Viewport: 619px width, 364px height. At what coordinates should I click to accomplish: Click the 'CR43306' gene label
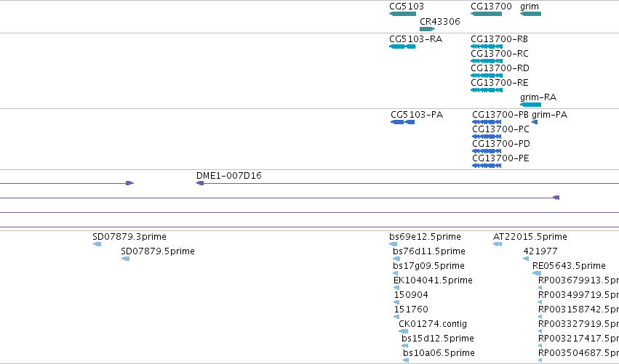[440, 22]
